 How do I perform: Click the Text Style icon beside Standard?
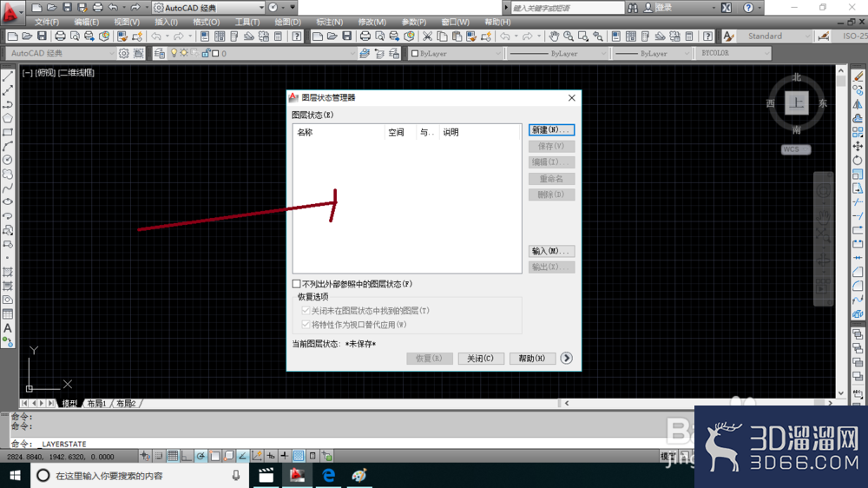(x=728, y=36)
